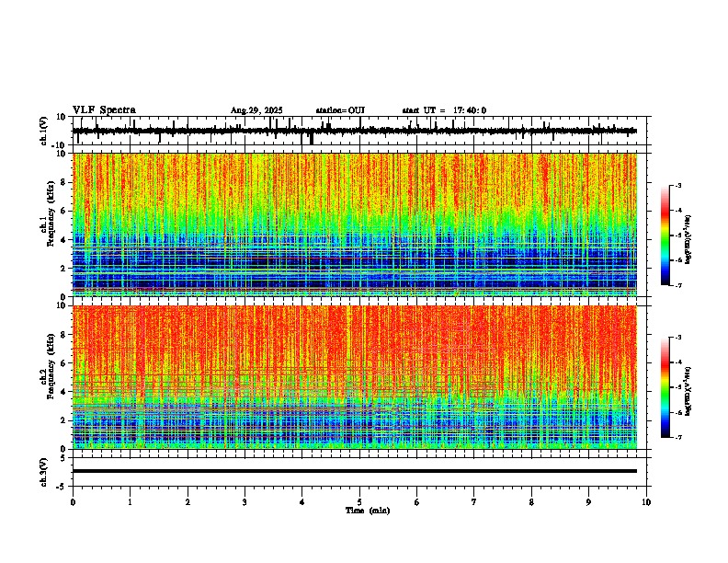
Task: Click the "ch.1(V)" axis label
Action: (x=43, y=132)
